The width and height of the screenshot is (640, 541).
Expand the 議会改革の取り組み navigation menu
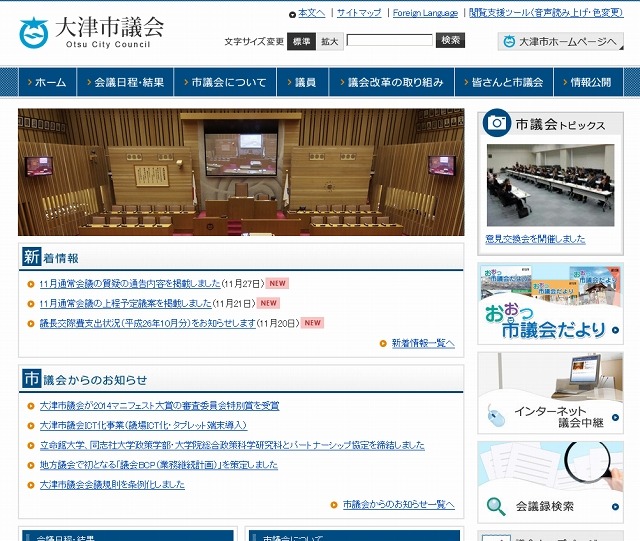(391, 83)
